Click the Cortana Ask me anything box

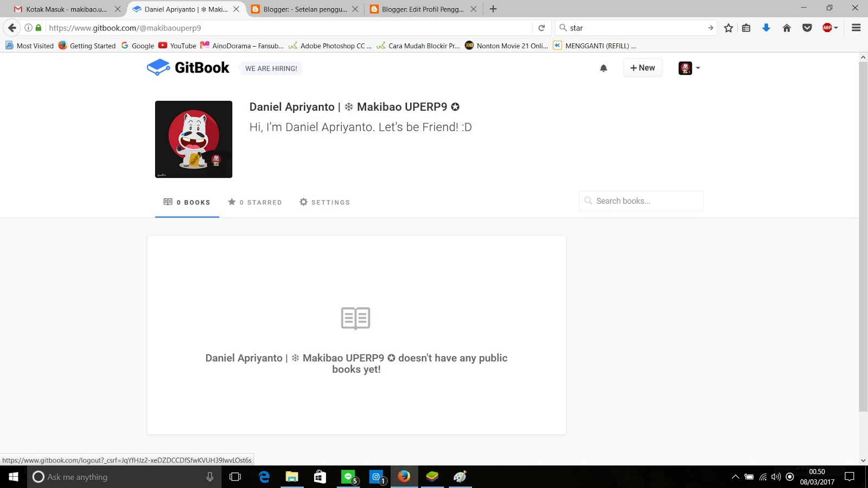tap(124, 477)
